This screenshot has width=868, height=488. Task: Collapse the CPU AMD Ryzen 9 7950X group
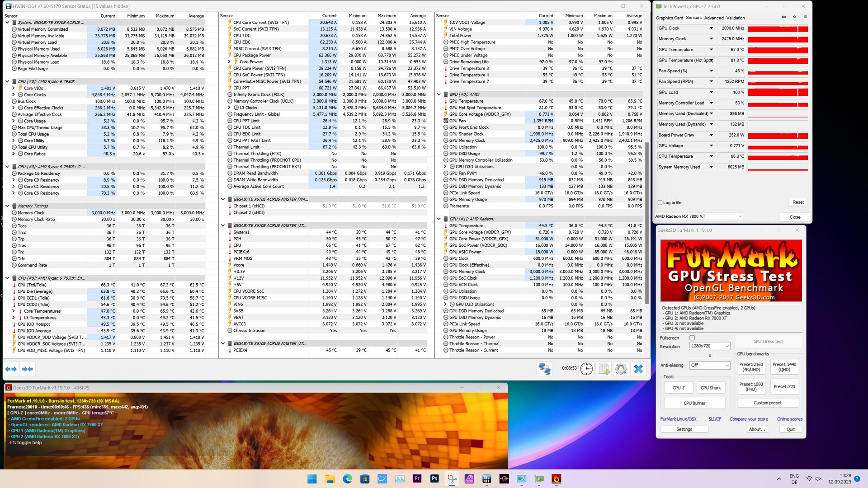point(7,82)
